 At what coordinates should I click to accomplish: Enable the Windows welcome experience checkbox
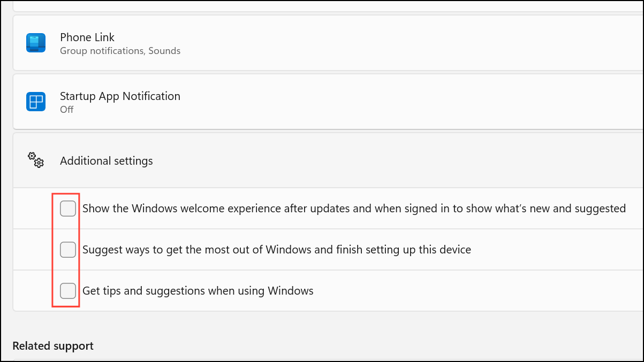coord(68,209)
